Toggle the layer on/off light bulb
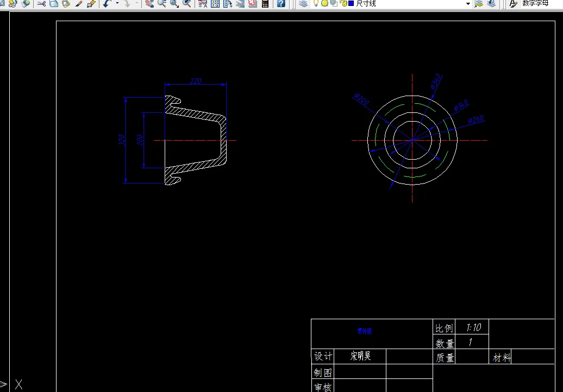The image size is (563, 392). point(316,3)
